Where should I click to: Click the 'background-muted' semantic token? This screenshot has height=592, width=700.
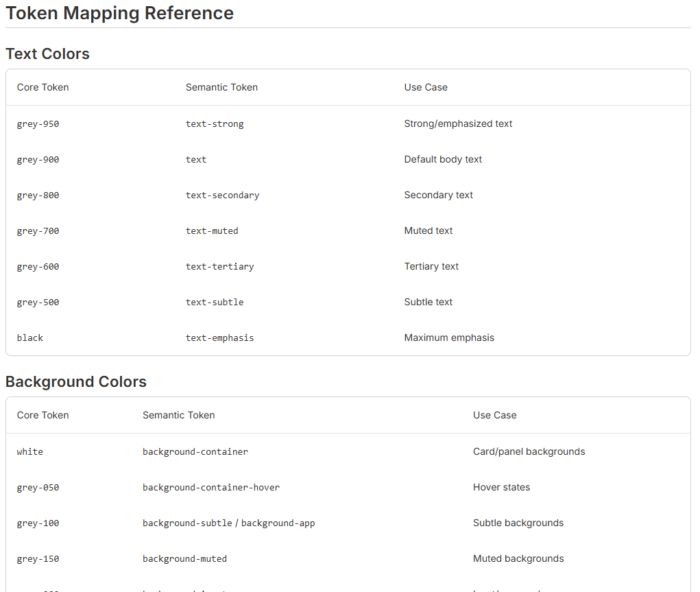pos(185,559)
